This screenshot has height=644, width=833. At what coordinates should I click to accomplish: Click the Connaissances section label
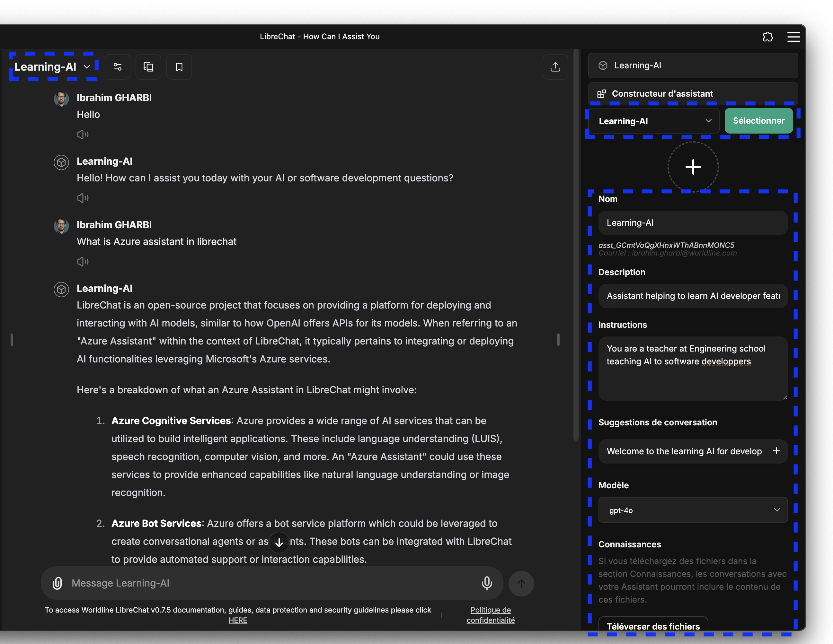pyautogui.click(x=630, y=544)
